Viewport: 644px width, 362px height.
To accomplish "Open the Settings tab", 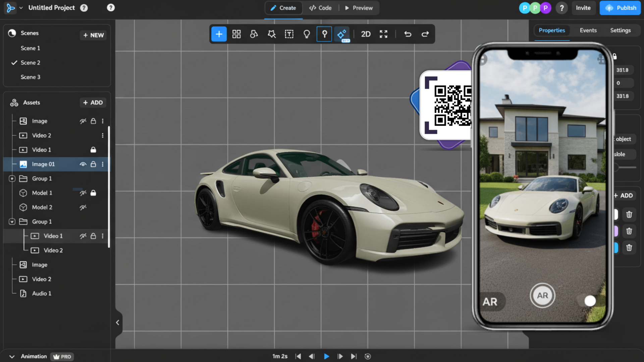I will (620, 31).
